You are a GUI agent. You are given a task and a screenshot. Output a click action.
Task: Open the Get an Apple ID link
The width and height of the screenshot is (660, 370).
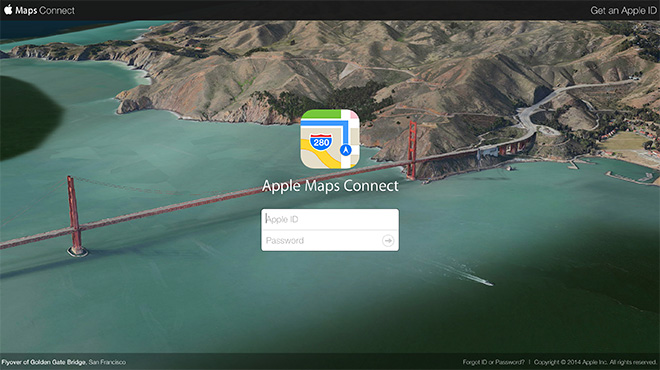tap(623, 11)
